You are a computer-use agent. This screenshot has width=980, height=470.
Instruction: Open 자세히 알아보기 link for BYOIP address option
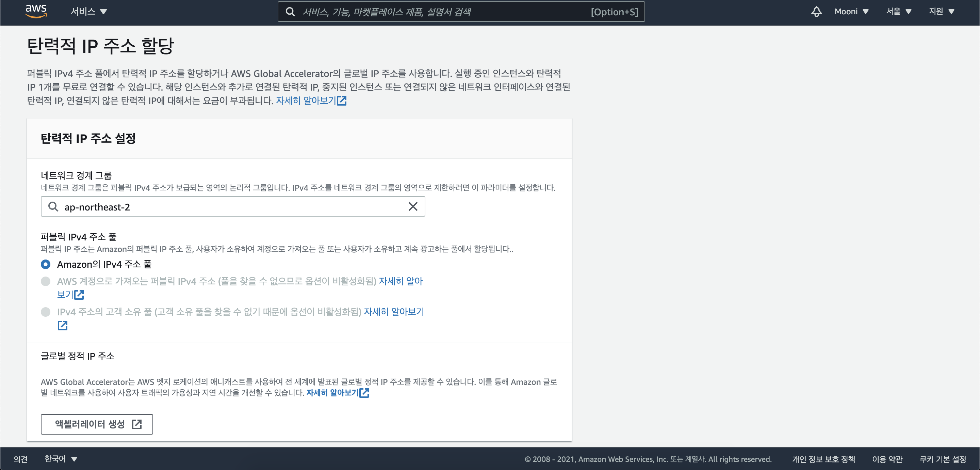(401, 281)
